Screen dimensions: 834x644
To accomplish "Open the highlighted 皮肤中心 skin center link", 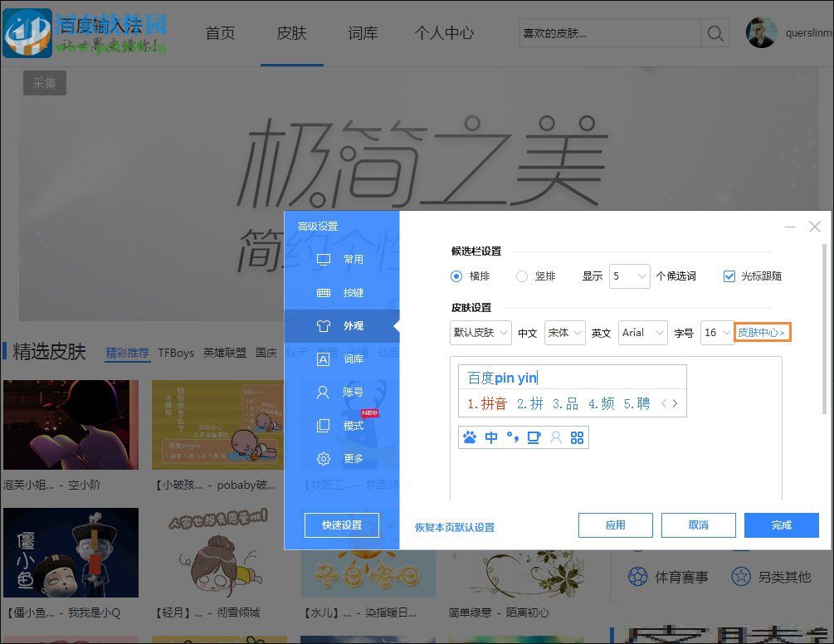I will [762, 332].
